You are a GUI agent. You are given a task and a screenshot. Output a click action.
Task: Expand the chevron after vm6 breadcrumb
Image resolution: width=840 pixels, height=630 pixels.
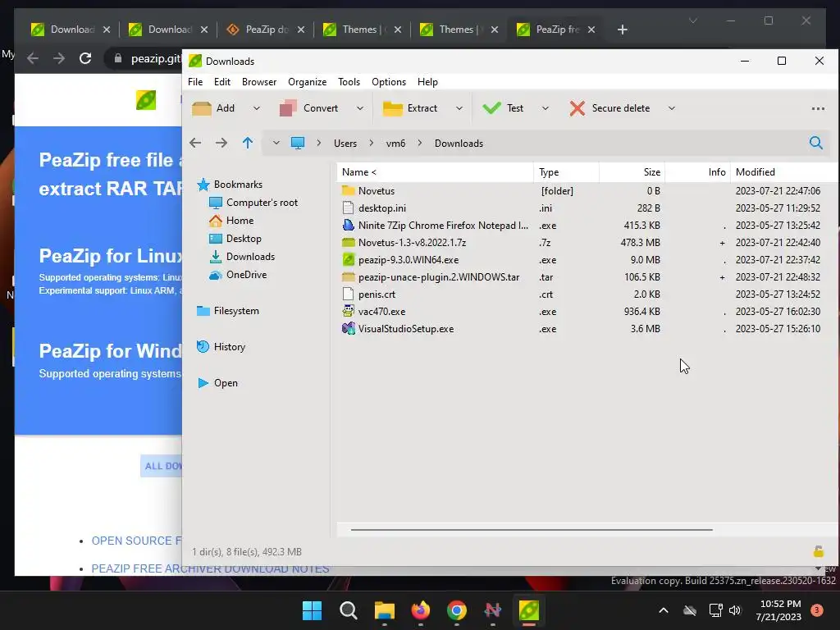420,143
